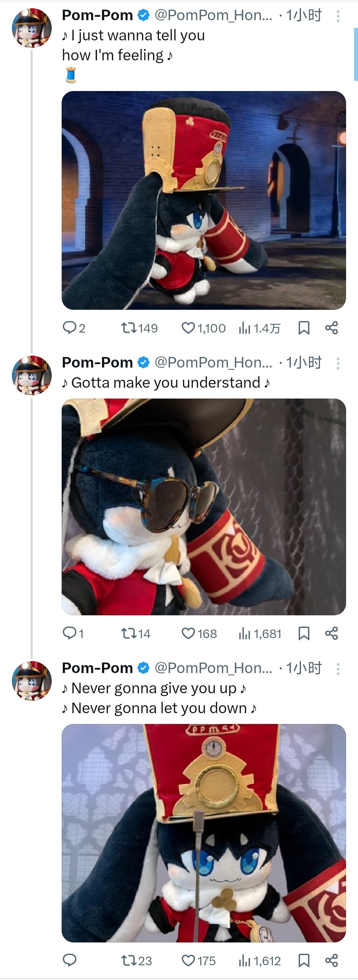View the plush with microphone image
This screenshot has height=980, width=358.
(204, 833)
